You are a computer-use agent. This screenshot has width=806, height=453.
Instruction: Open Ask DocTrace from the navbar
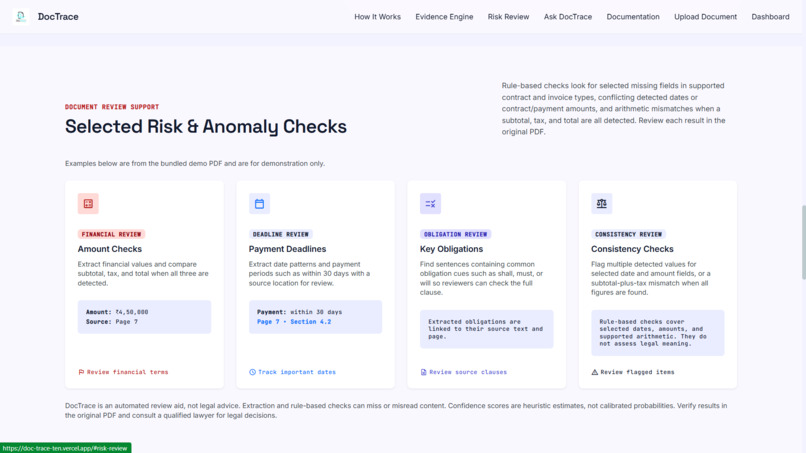(567, 16)
